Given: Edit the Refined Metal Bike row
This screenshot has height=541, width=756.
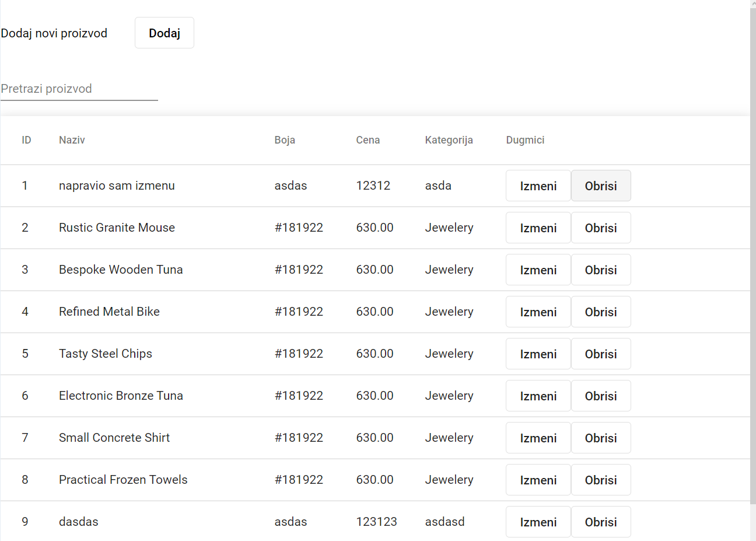Looking at the screenshot, I should tap(538, 312).
